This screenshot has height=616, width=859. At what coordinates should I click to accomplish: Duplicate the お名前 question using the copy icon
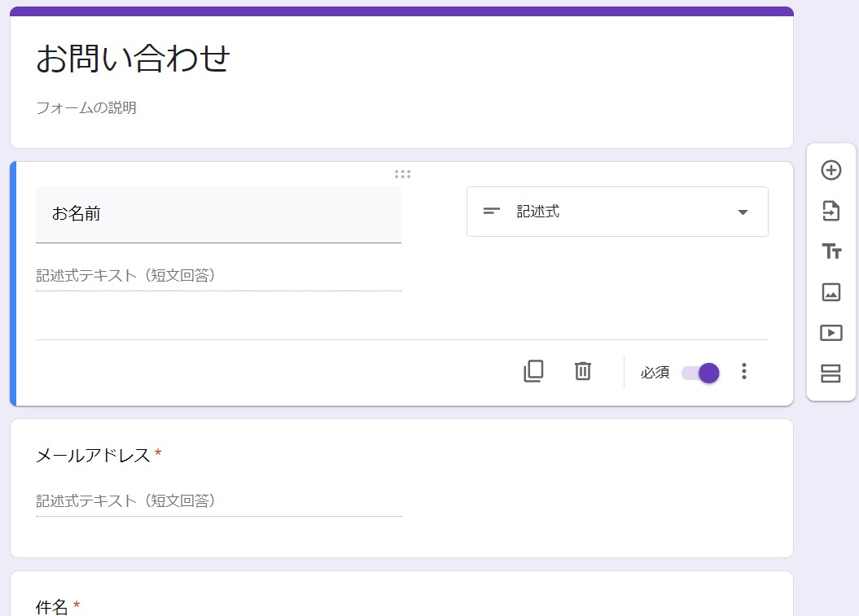[533, 371]
